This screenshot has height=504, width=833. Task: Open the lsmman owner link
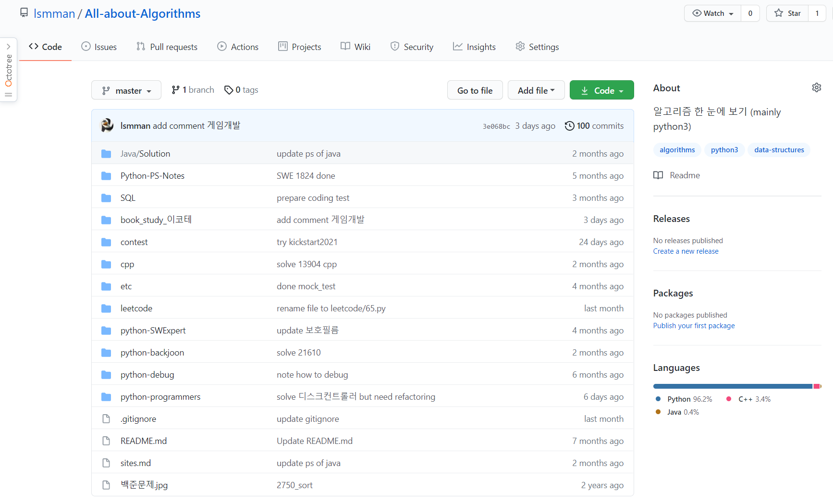click(x=54, y=13)
